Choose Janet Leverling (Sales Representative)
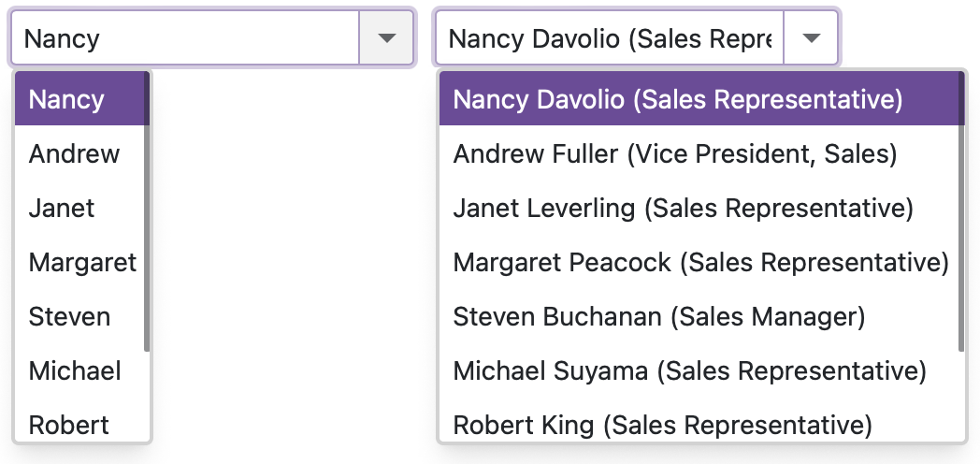Screen dimensions: 980x464 699,208
